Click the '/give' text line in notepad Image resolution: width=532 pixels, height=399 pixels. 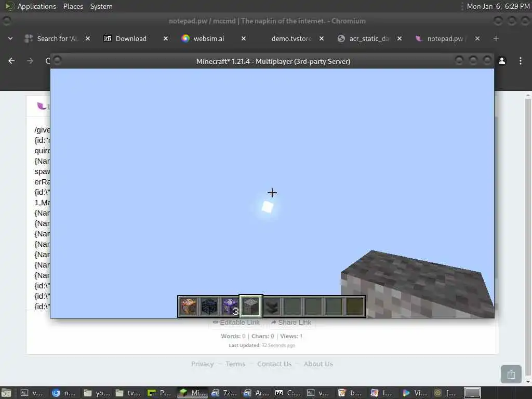click(42, 130)
